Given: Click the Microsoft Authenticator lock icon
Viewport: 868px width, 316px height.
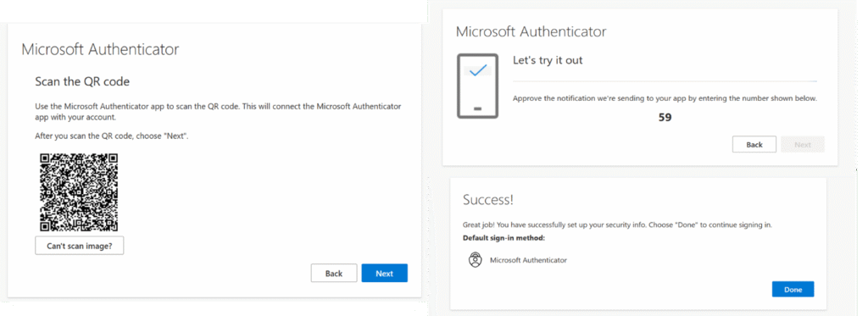Looking at the screenshot, I should pos(475,259).
